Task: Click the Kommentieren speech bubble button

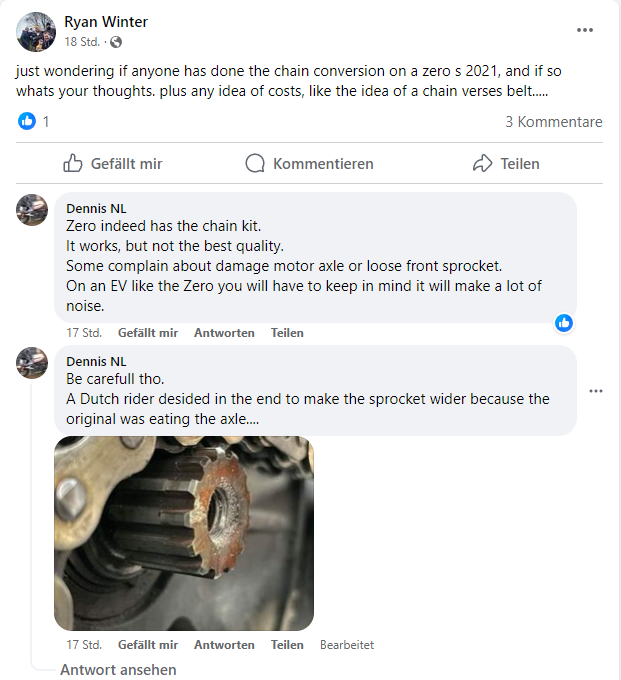Action: 309,163
